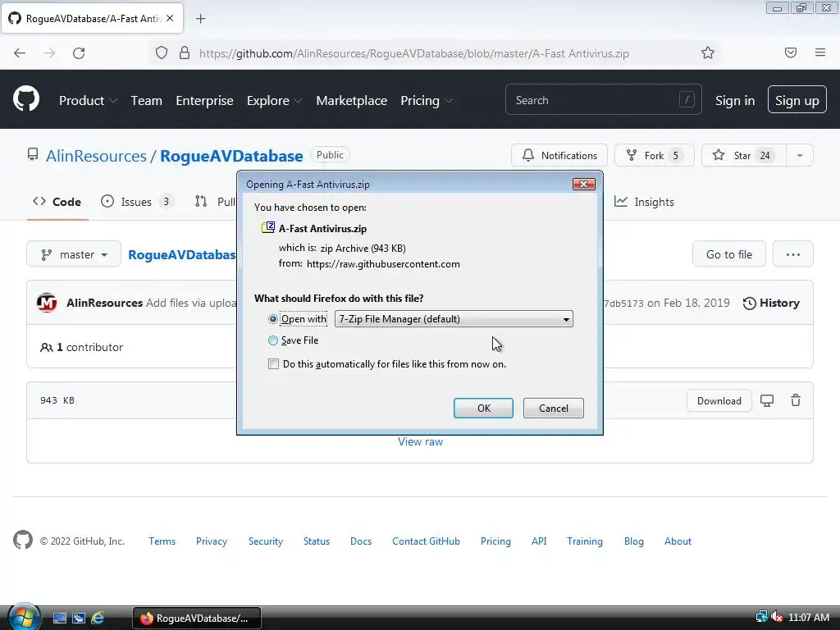Click Cancel in the download dialog
The image size is (840, 630).
coord(554,409)
